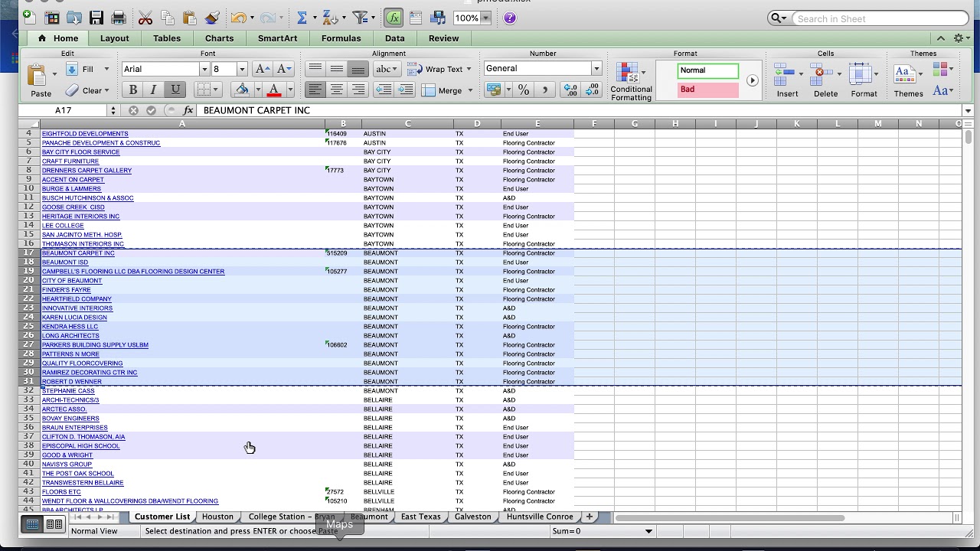Apply comma style number format
This screenshot has height=551, width=980.
click(x=545, y=90)
